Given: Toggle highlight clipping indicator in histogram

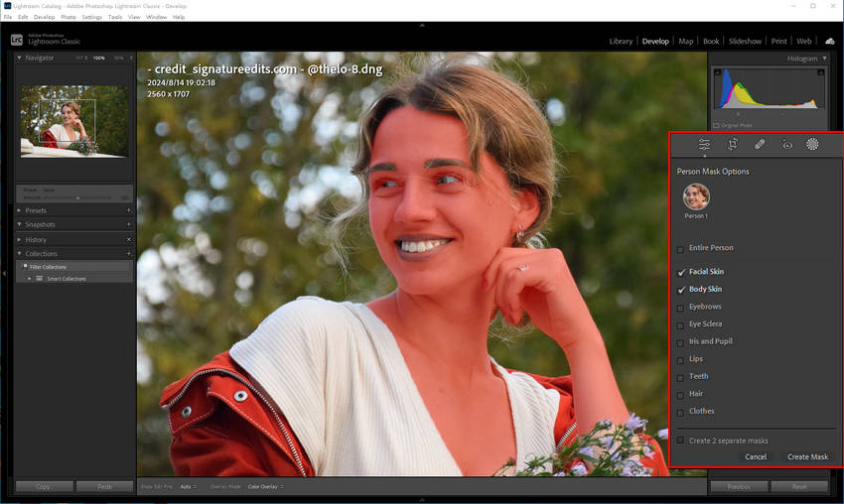Looking at the screenshot, I should pyautogui.click(x=821, y=72).
